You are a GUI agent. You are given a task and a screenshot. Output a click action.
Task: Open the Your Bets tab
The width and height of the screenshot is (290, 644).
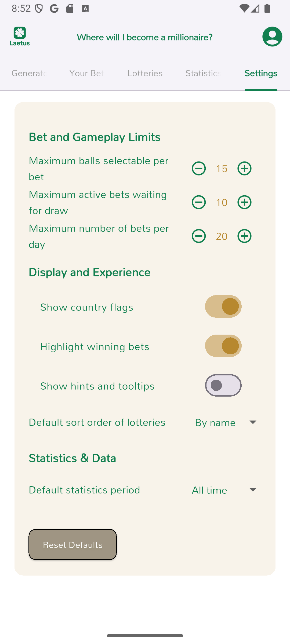(x=86, y=73)
